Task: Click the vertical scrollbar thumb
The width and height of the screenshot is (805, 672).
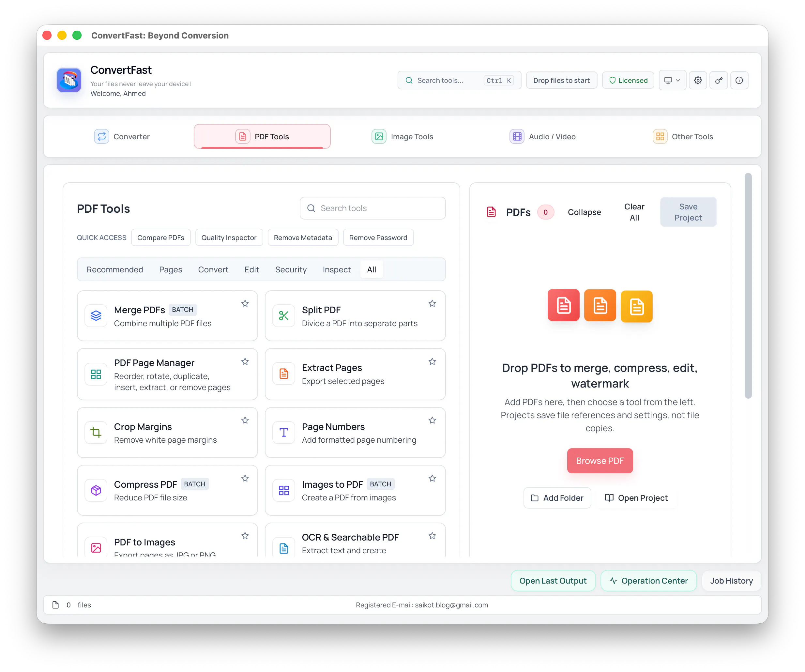Action: (x=748, y=285)
